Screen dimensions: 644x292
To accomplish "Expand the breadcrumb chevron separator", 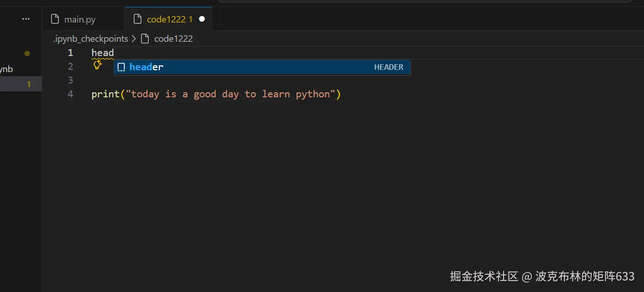I will tap(134, 39).
